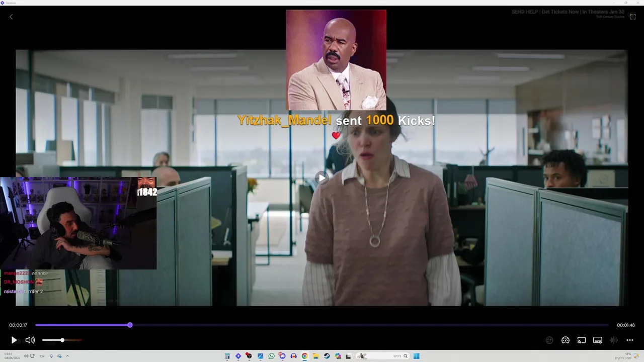Viewport: 644px width, 362px height.
Task: Open WhatsApp from the taskbar
Action: click(272, 356)
